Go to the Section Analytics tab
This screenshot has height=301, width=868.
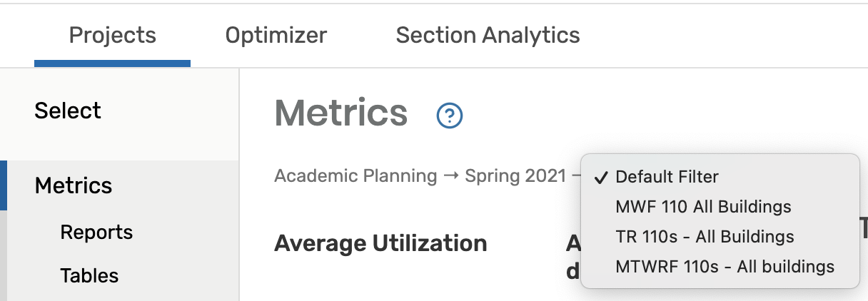[488, 35]
